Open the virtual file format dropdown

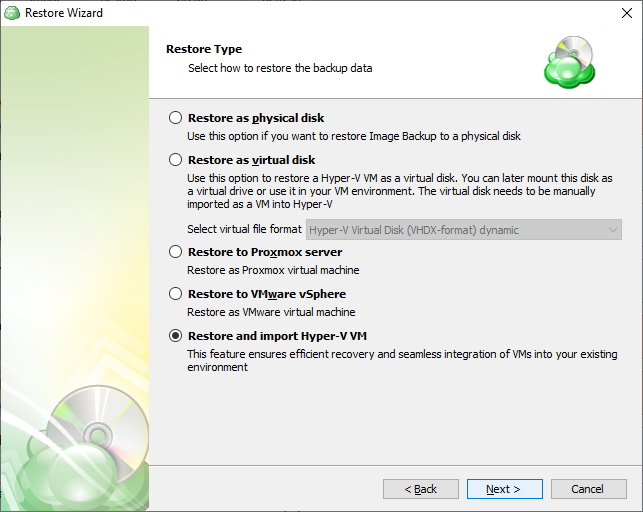click(464, 230)
